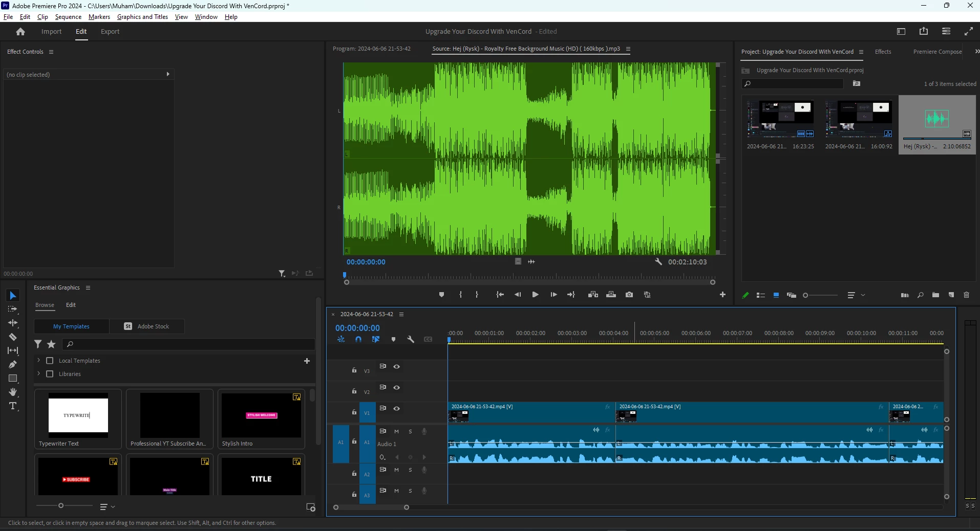Choose the Rectangle tool
The width and height of the screenshot is (980, 531).
pyautogui.click(x=13, y=379)
